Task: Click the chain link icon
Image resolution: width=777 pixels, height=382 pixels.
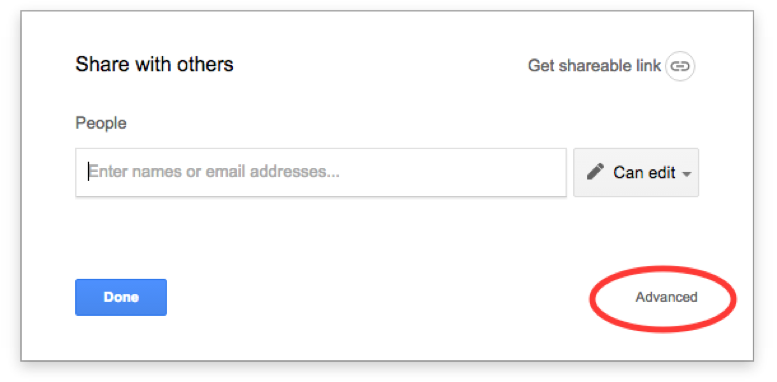Action: (680, 66)
